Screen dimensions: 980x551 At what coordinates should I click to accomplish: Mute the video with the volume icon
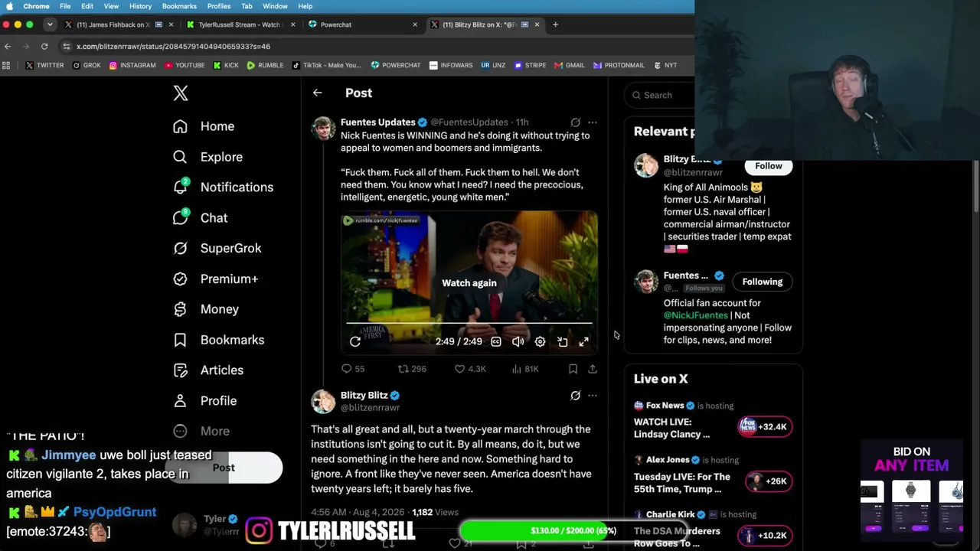point(518,341)
